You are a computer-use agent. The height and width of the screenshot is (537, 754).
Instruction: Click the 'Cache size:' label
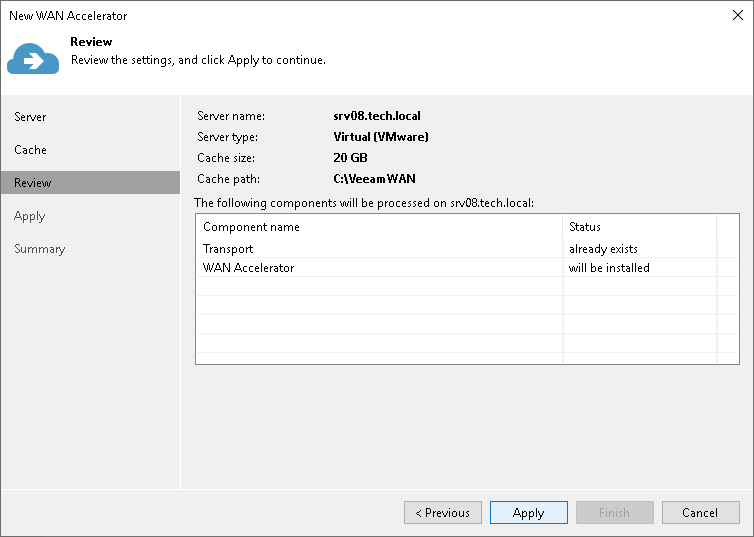tap(226, 158)
